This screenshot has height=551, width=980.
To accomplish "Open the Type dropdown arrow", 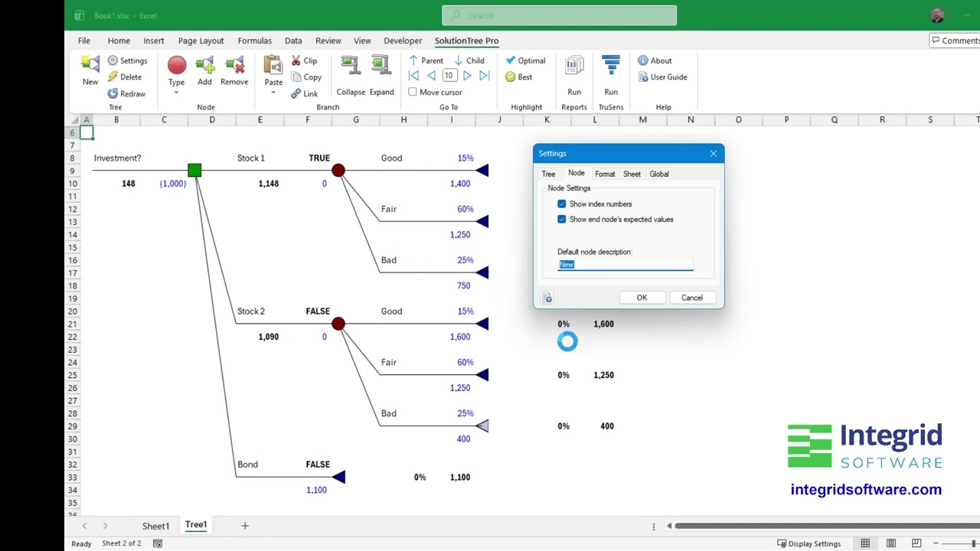I will 177,93.
